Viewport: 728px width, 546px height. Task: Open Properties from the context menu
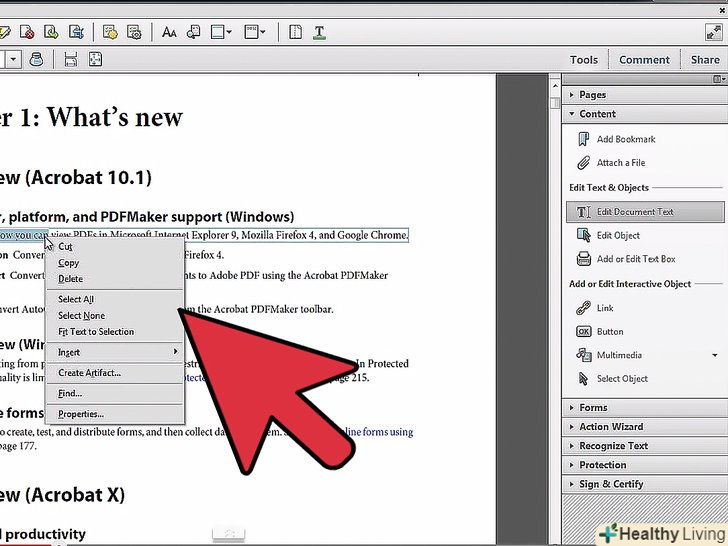point(115,414)
